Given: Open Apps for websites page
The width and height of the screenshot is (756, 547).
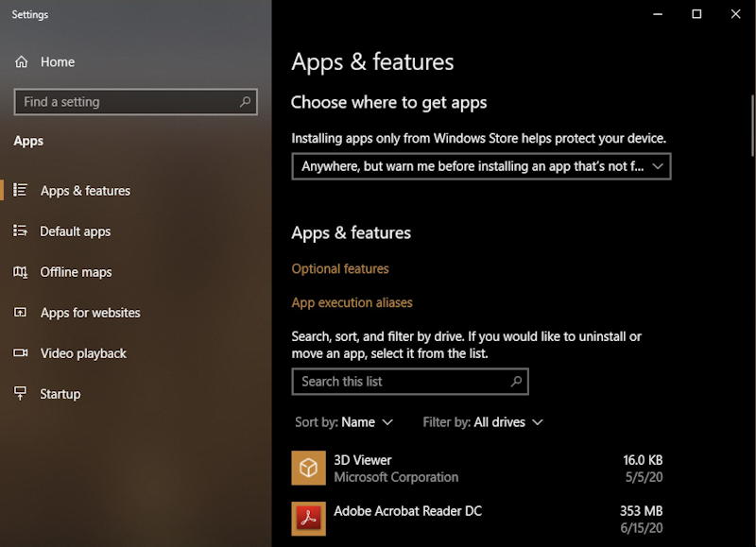Looking at the screenshot, I should coord(90,313).
